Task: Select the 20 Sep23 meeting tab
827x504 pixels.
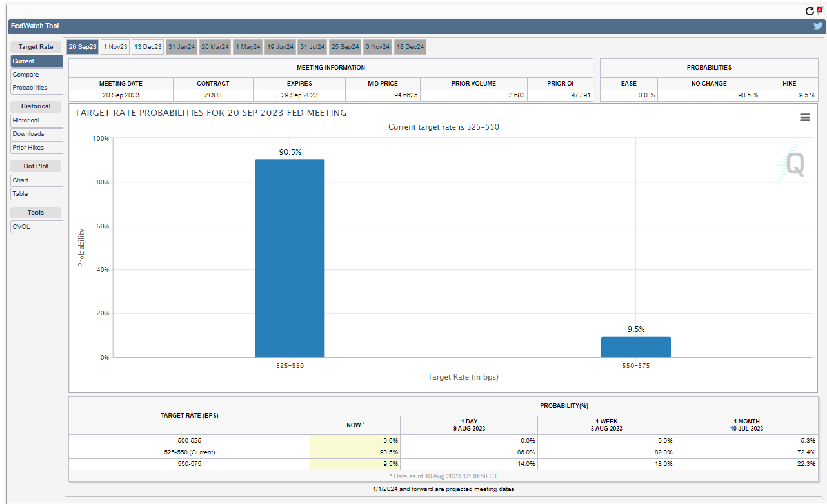Action: click(x=83, y=47)
